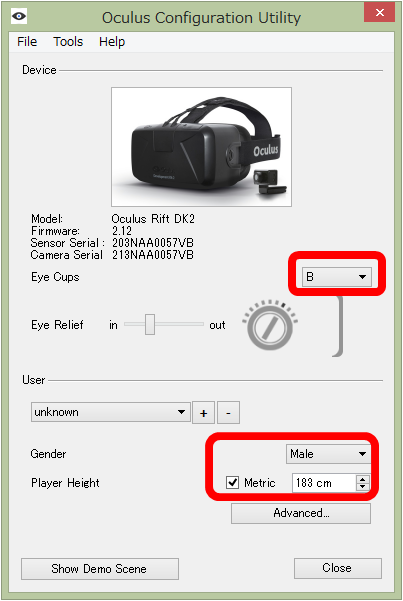Open the File menu
This screenshot has height=601, width=403.
point(27,41)
